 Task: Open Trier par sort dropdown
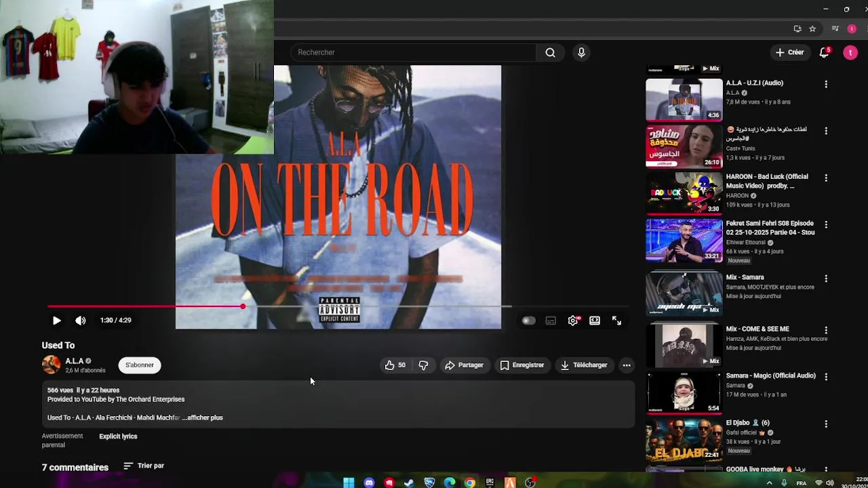pyautogui.click(x=144, y=466)
